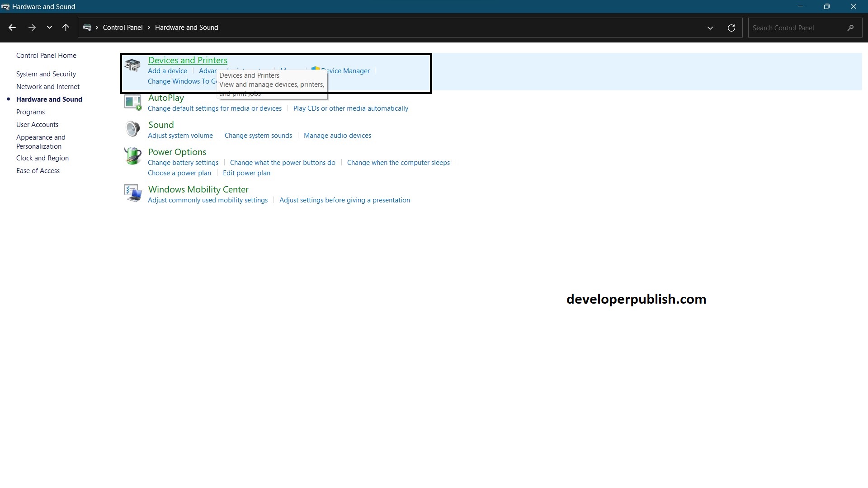Open System and Security in sidebar
The height and width of the screenshot is (488, 868).
(x=46, y=74)
